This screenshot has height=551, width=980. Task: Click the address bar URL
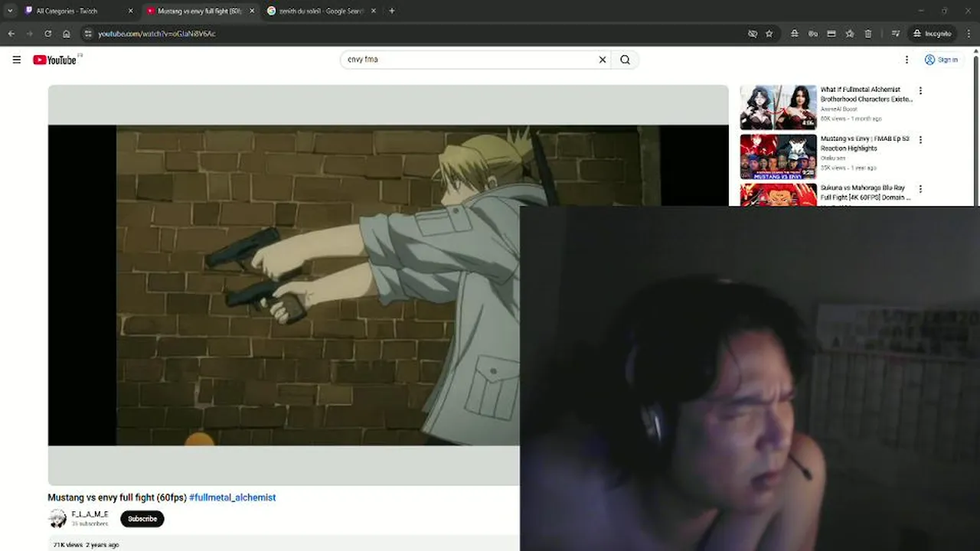tap(157, 34)
